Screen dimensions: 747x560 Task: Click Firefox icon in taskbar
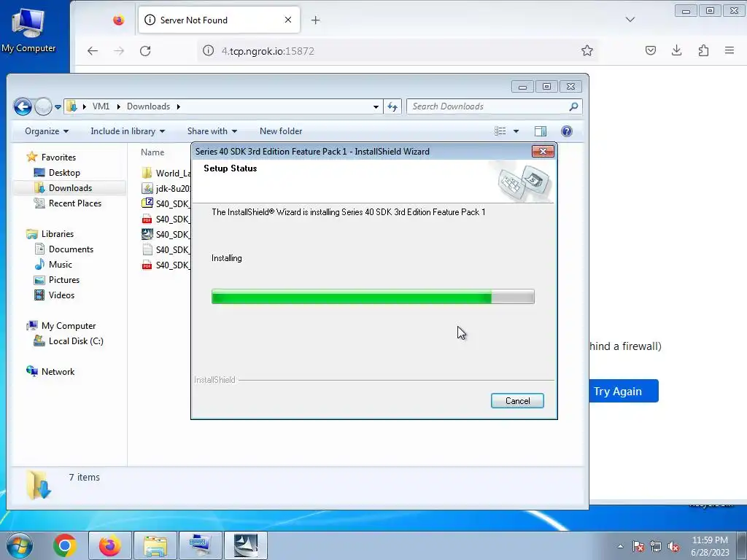[x=109, y=545]
